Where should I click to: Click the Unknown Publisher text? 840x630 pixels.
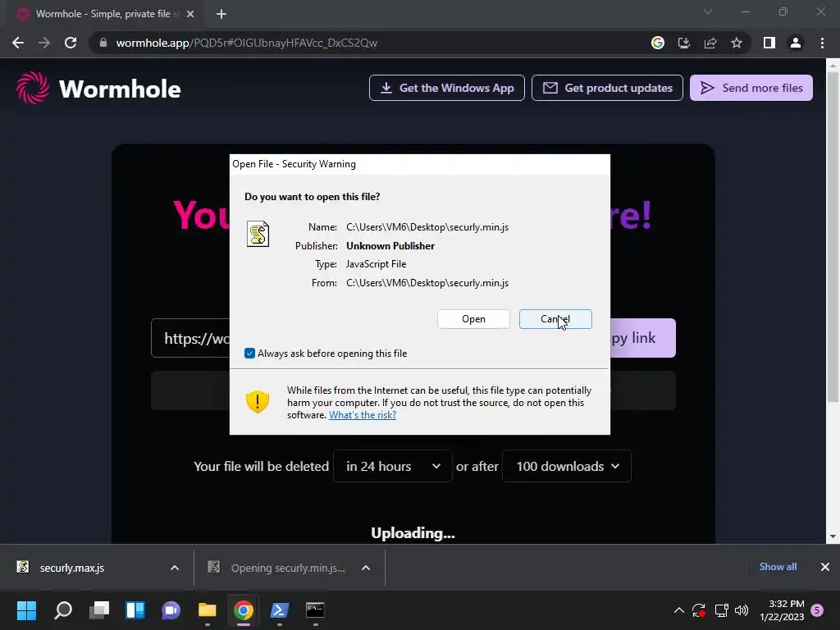click(x=390, y=246)
